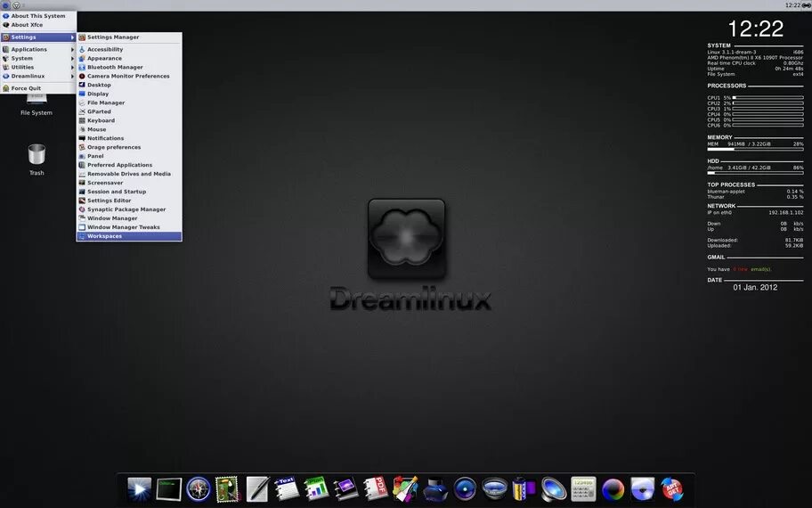Screen dimensions: 812x508
Task: Open Settings Manager
Action: click(x=129, y=37)
